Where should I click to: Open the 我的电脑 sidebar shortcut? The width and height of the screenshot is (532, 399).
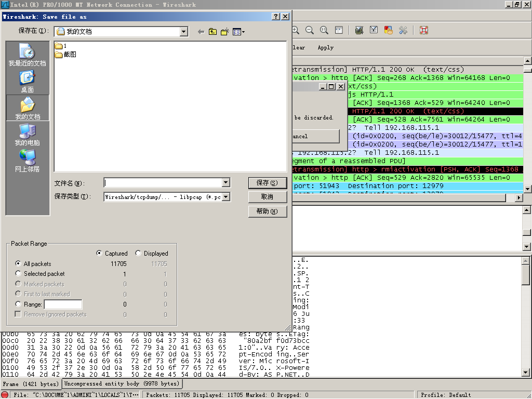27,135
